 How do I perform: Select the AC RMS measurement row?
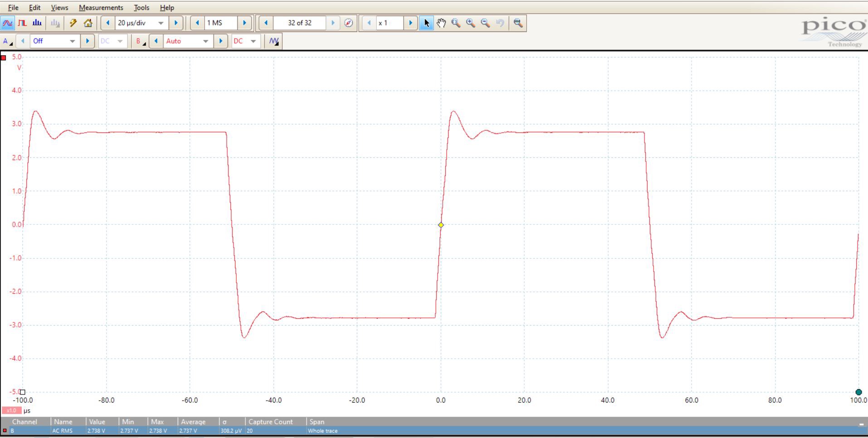pyautogui.click(x=181, y=431)
